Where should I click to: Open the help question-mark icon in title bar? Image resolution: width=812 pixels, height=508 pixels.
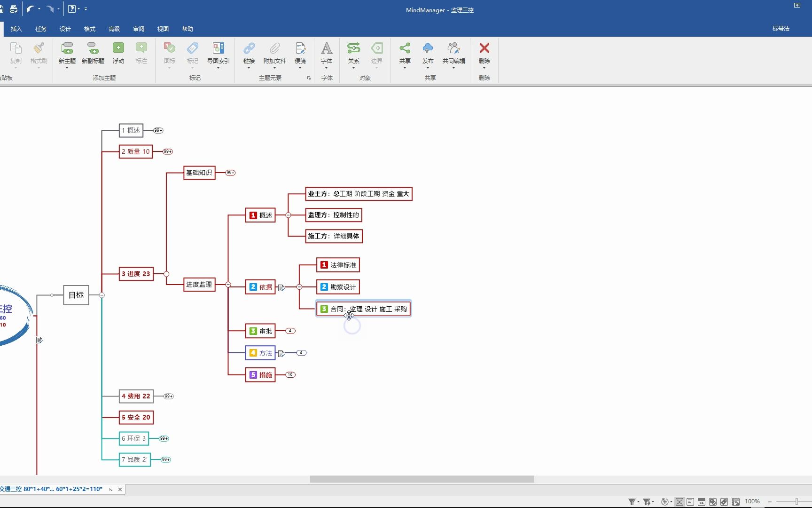pos(72,9)
